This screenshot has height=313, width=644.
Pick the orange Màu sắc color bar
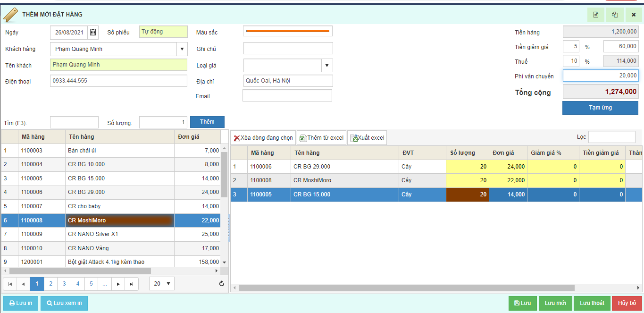pyautogui.click(x=288, y=31)
